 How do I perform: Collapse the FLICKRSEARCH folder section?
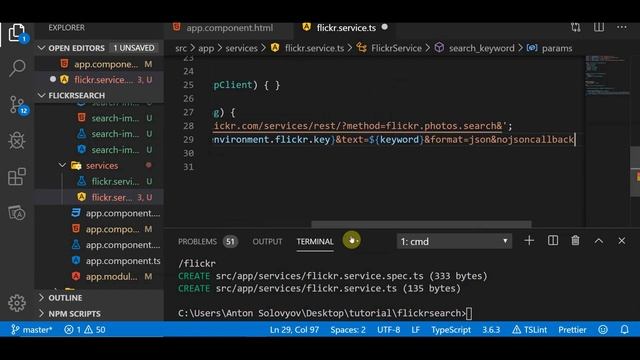tap(98, 95)
